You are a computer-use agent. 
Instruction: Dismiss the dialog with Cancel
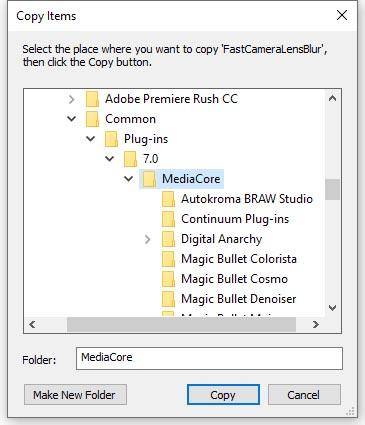[x=304, y=395]
